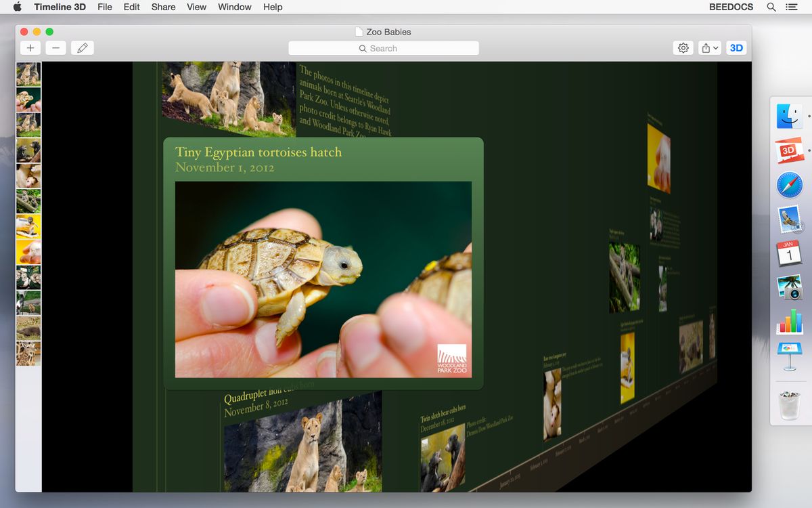Select the giraffe thumbnail in sidebar

point(28,354)
